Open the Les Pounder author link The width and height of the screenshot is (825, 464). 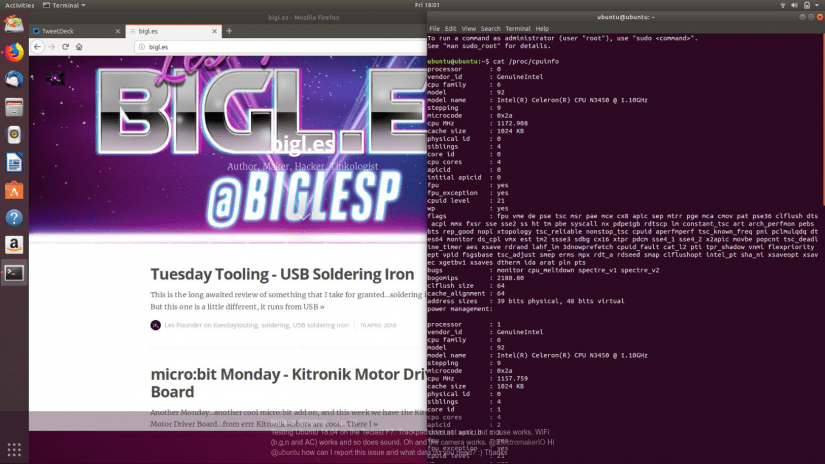pos(183,325)
